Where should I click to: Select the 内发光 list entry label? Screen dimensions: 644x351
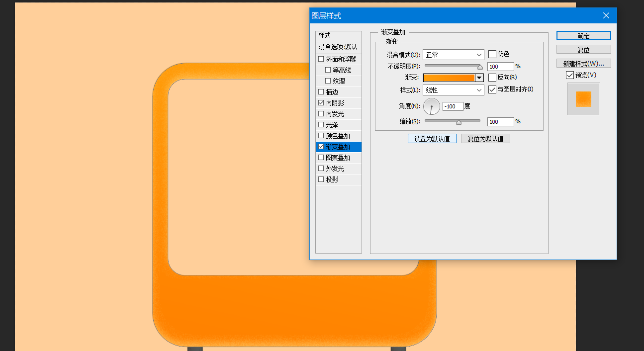(335, 114)
